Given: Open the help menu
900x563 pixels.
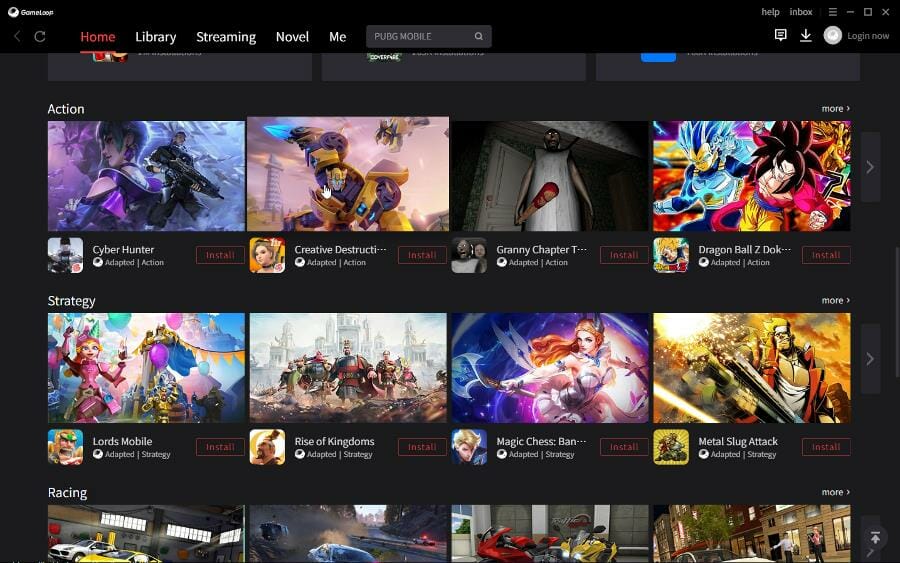Looking at the screenshot, I should (770, 11).
